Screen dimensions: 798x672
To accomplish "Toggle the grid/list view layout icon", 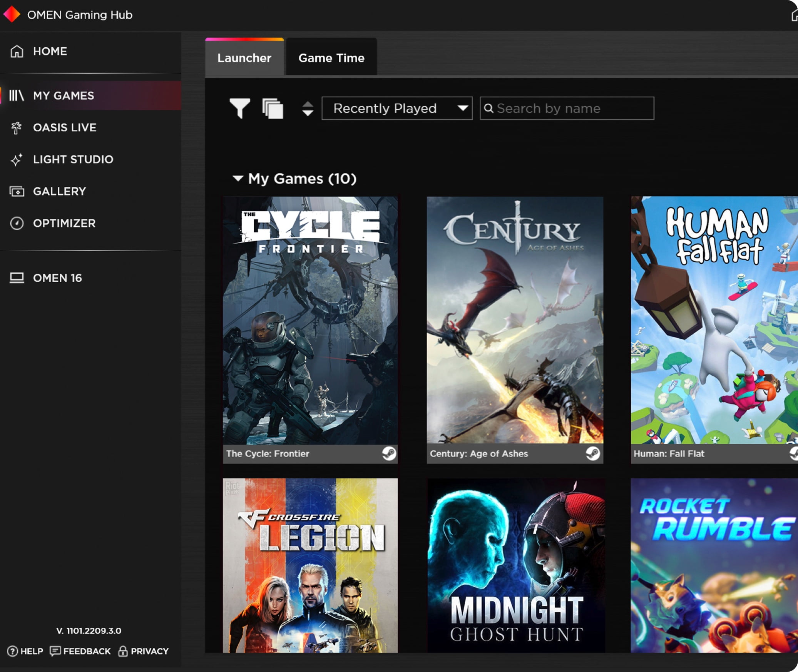I will pos(272,107).
